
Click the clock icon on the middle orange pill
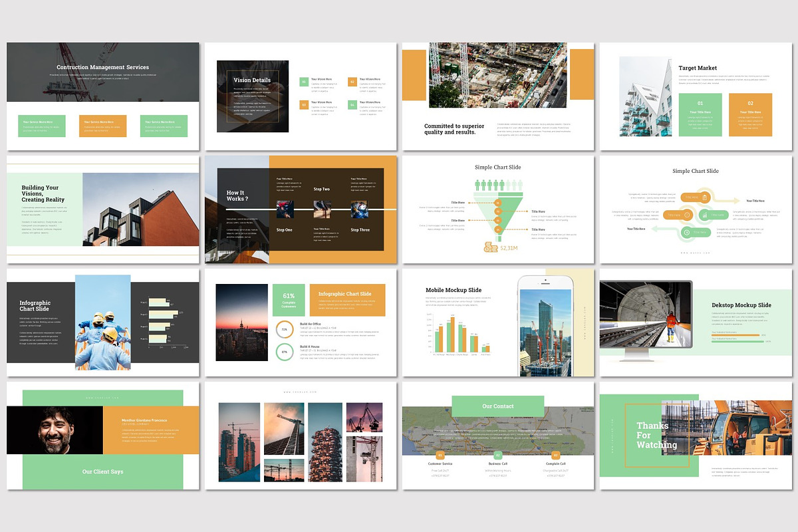(x=688, y=215)
